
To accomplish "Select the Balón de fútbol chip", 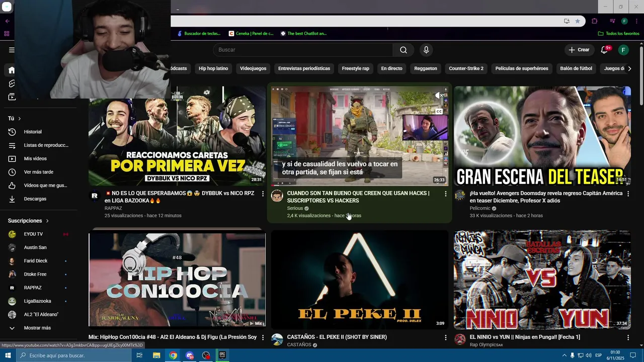I will [576, 68].
